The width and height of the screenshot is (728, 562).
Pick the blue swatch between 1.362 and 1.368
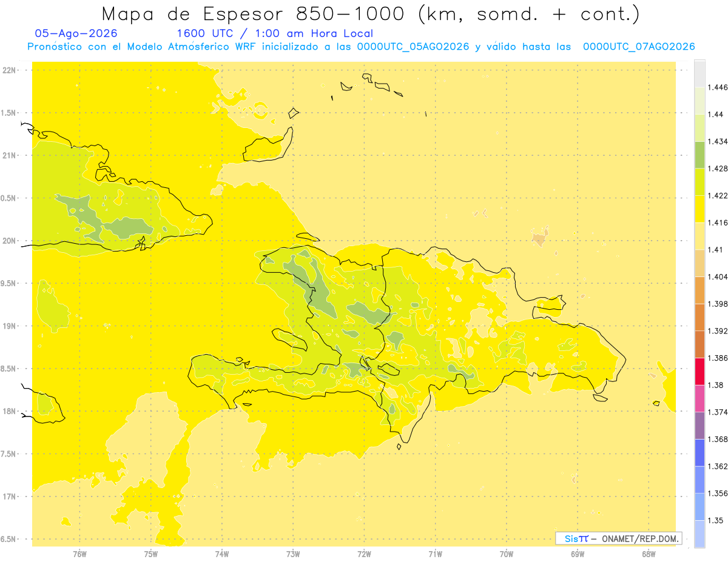click(x=699, y=452)
